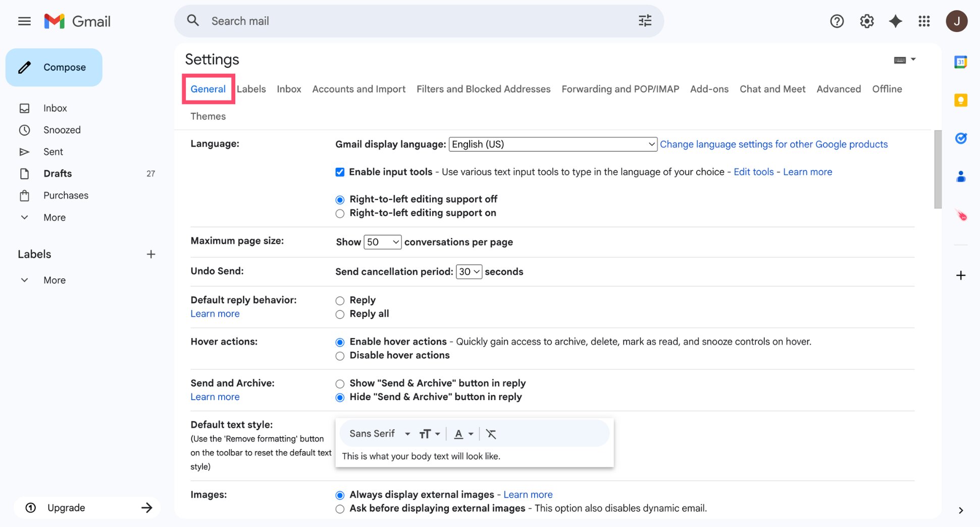
Task: Switch to Filters and Blocked Addresses tab
Action: [483, 89]
